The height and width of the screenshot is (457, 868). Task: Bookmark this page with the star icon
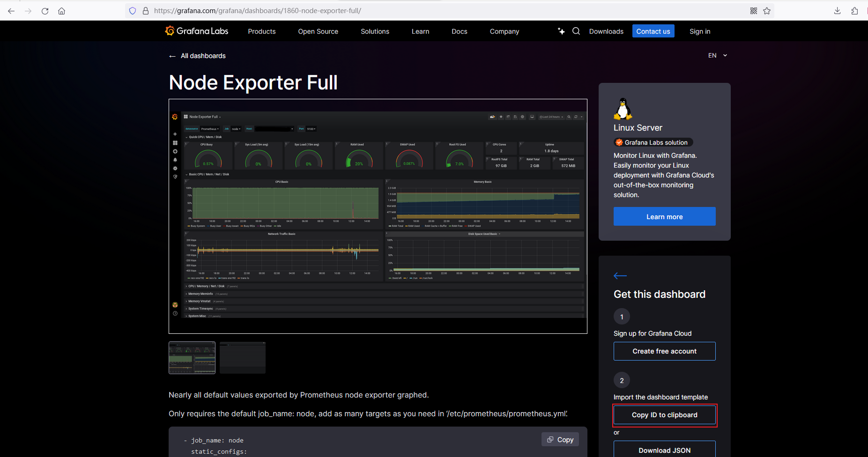coord(767,11)
